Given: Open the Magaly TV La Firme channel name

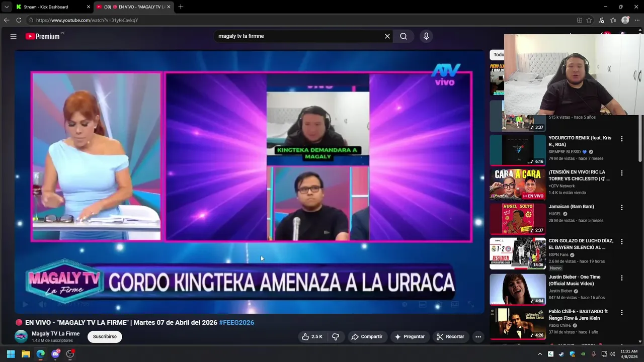Looking at the screenshot, I should (x=55, y=333).
